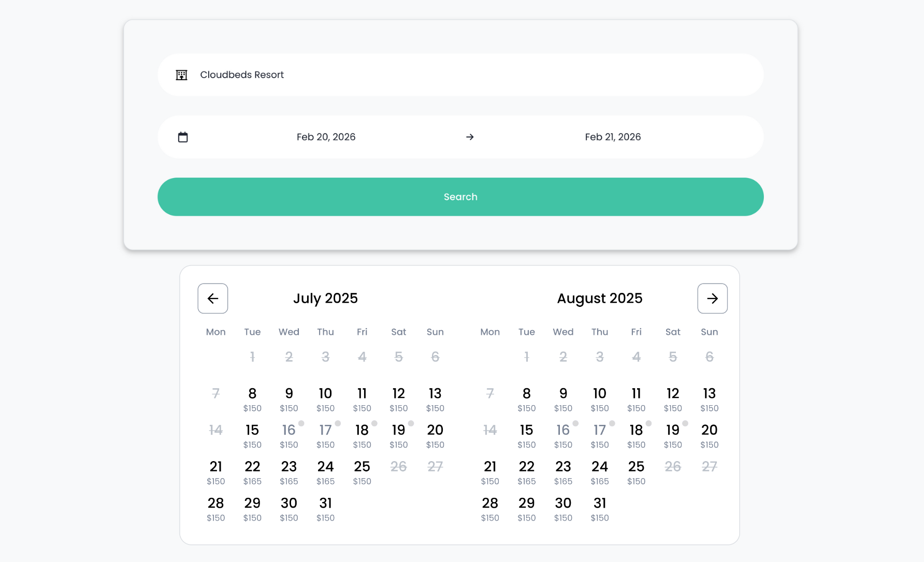This screenshot has height=562, width=924.
Task: Advance to next month with right arrow
Action: coord(712,299)
